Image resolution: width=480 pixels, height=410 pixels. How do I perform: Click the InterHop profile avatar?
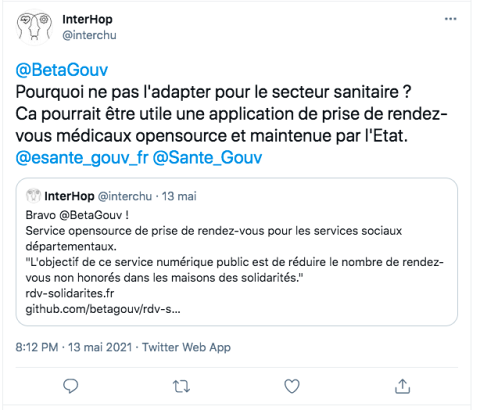[34, 27]
